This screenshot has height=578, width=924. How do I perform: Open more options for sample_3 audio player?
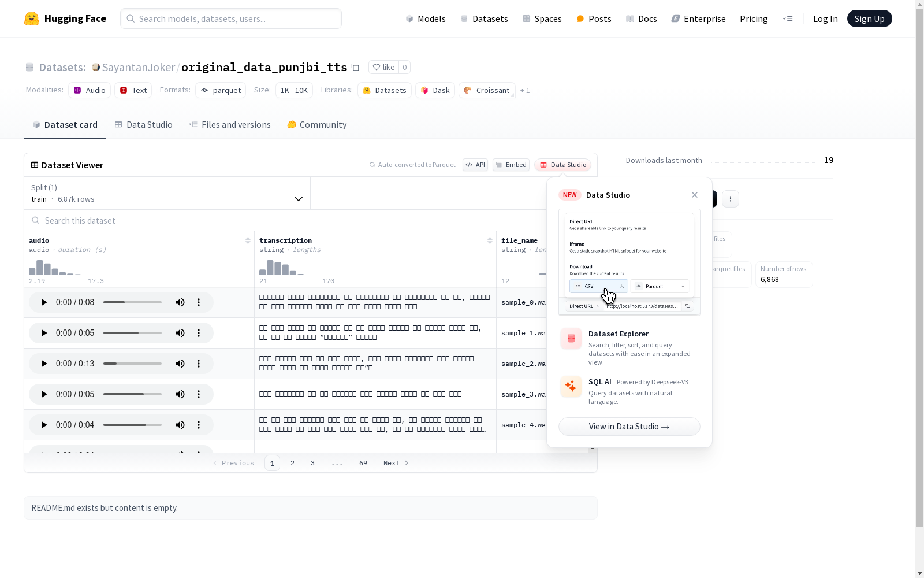click(x=199, y=394)
